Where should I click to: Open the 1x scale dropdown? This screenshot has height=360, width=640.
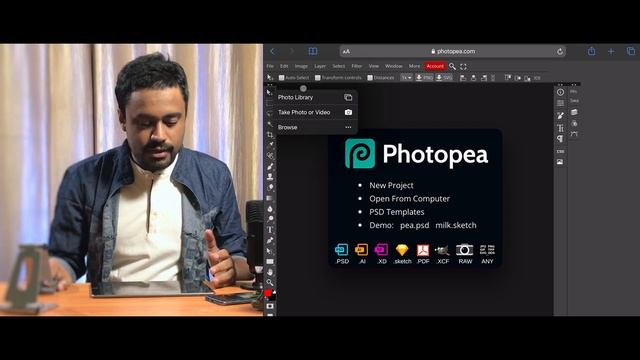pyautogui.click(x=406, y=78)
